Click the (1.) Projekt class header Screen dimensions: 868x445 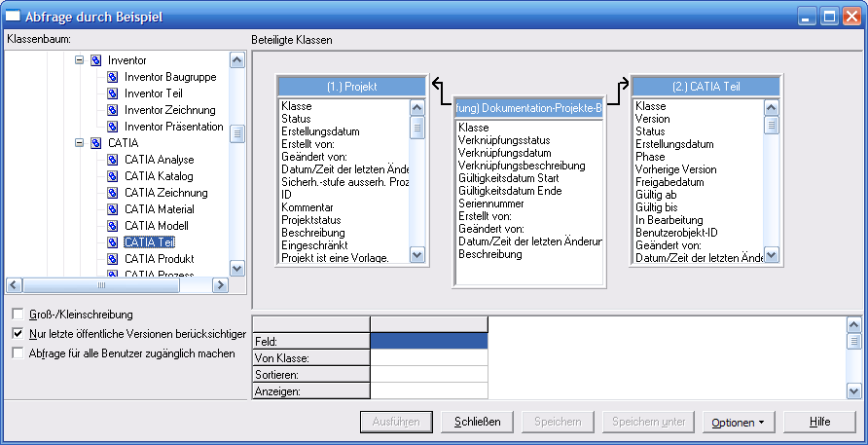point(351,87)
